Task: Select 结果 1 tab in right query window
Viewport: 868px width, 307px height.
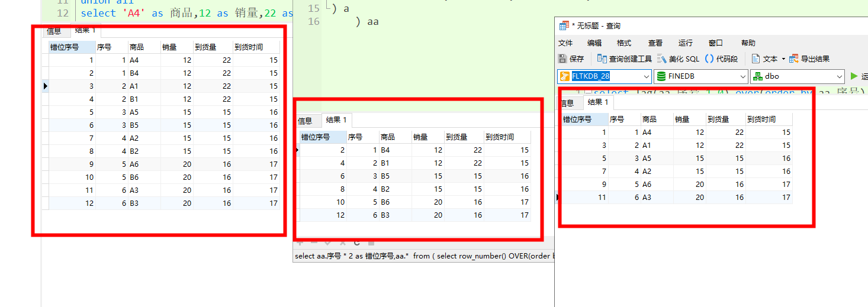Action: click(x=598, y=102)
